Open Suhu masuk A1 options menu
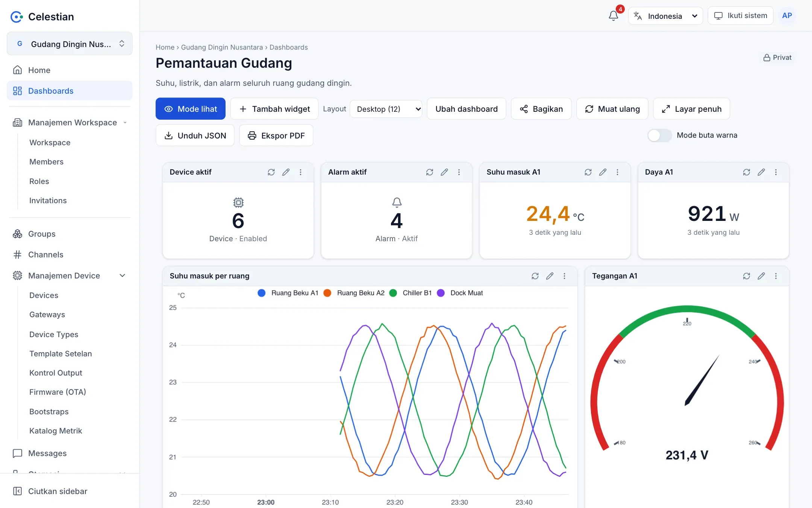812x508 pixels. click(617, 172)
